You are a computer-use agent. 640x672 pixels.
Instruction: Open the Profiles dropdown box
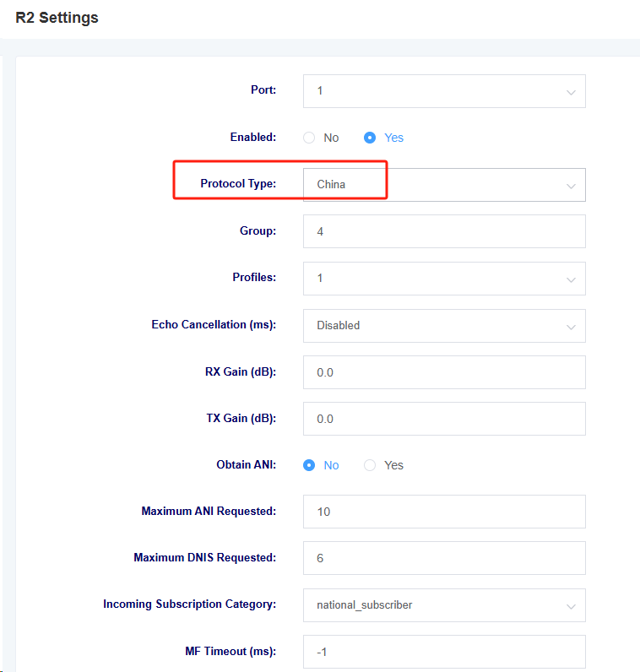(x=444, y=279)
